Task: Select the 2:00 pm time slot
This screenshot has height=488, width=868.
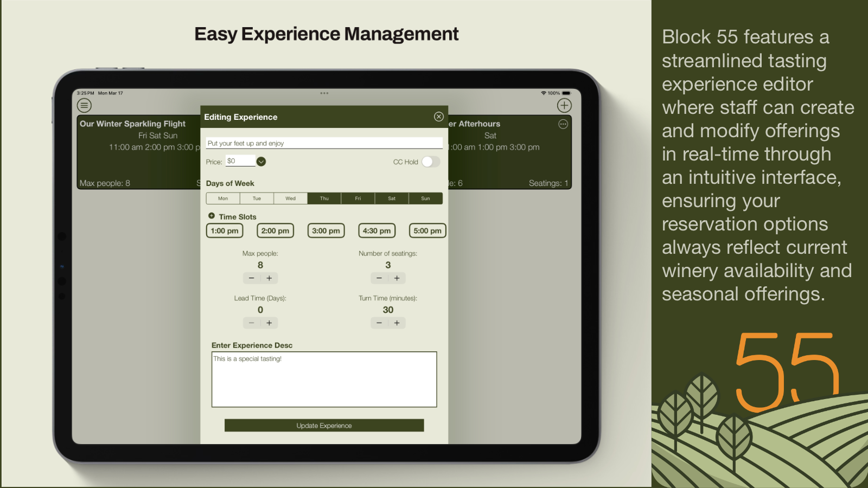Action: 275,230
